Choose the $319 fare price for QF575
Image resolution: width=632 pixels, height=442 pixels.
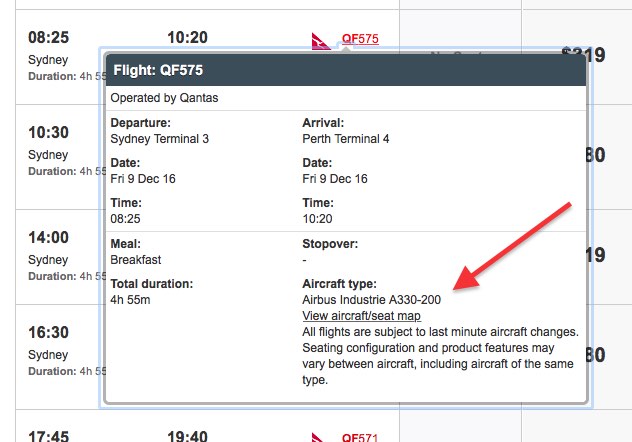[583, 54]
